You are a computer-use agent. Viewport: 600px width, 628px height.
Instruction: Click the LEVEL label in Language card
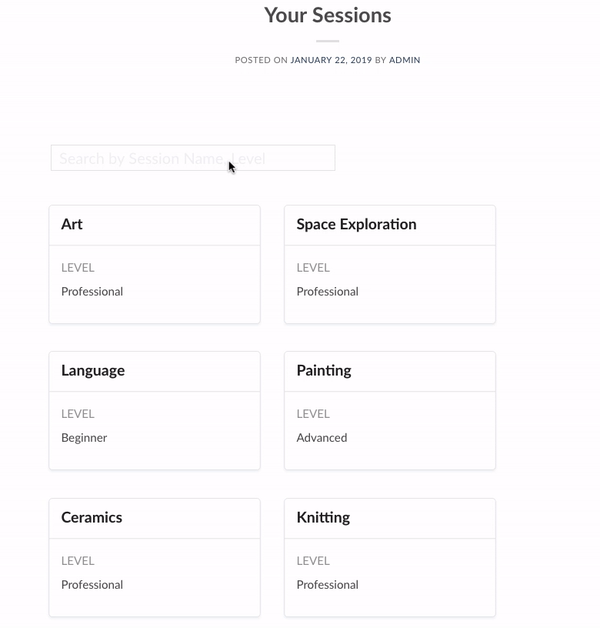pos(78,414)
